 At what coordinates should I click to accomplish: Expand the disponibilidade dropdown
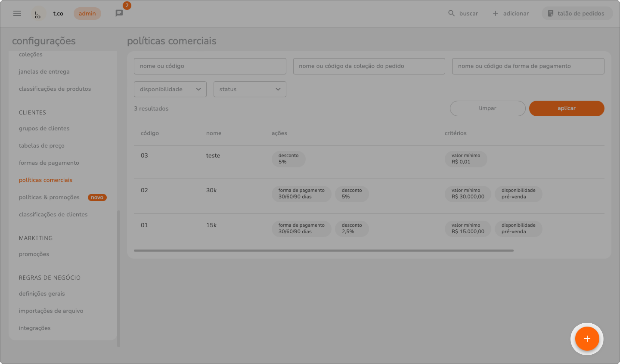pyautogui.click(x=170, y=89)
